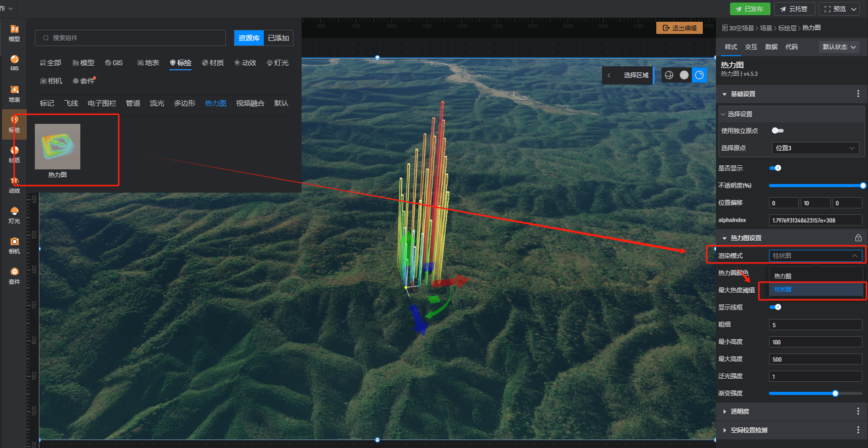
Task: Open the 默认状态 dropdown
Action: click(839, 47)
